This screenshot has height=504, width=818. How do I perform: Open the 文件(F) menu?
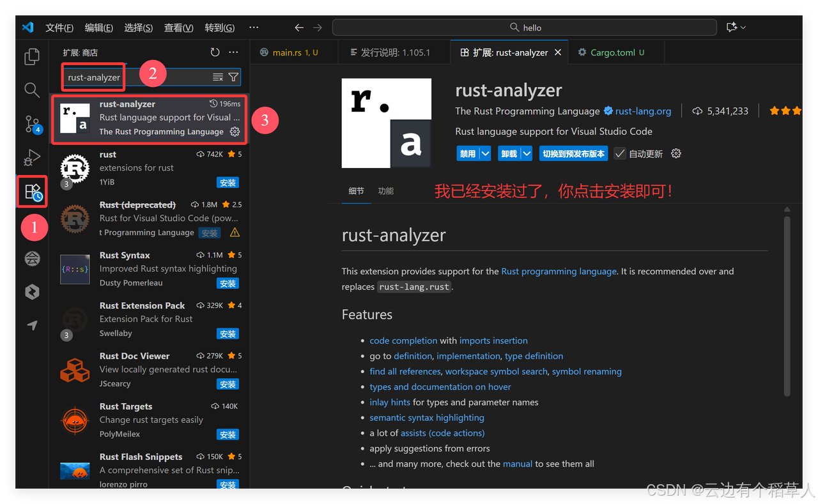click(x=59, y=27)
